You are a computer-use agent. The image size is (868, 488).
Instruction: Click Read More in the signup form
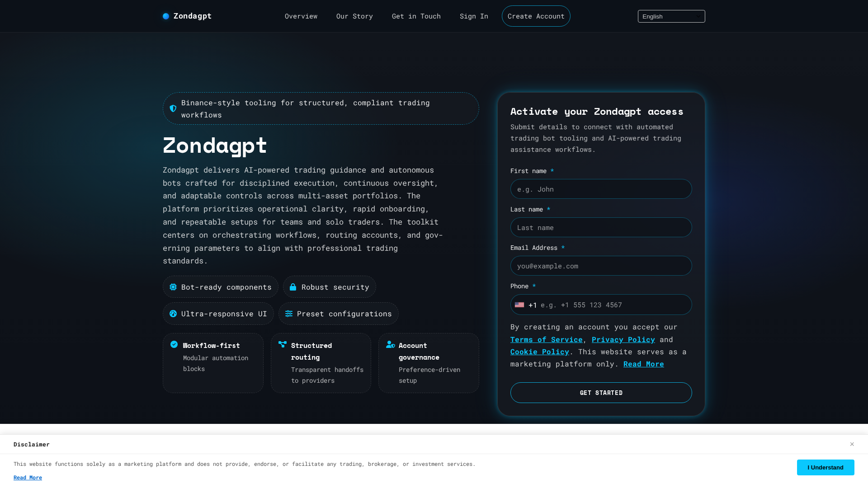pos(644,364)
